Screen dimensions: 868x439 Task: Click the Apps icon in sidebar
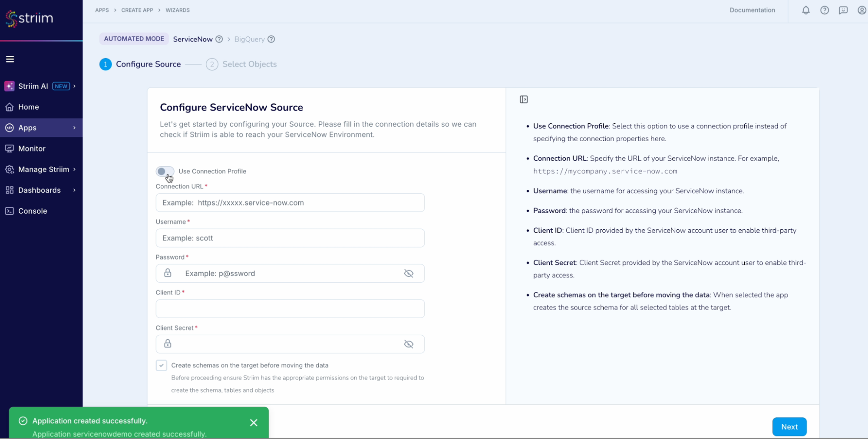tap(10, 128)
